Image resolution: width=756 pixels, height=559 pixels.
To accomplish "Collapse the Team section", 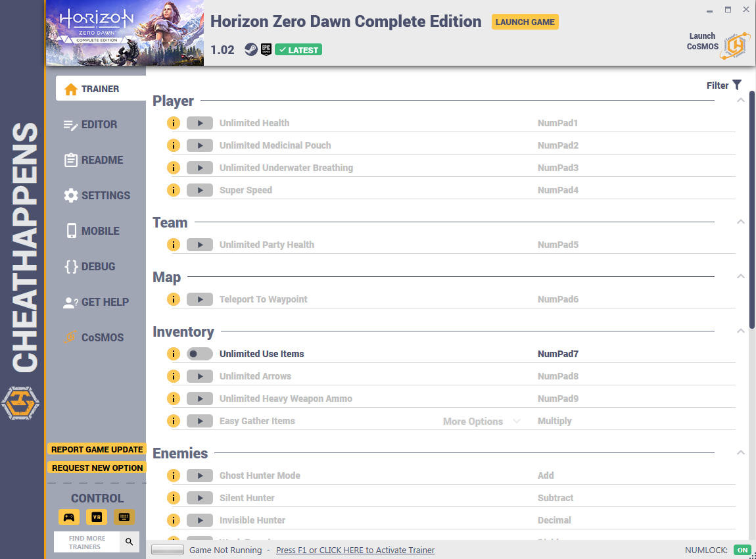I will click(x=741, y=222).
